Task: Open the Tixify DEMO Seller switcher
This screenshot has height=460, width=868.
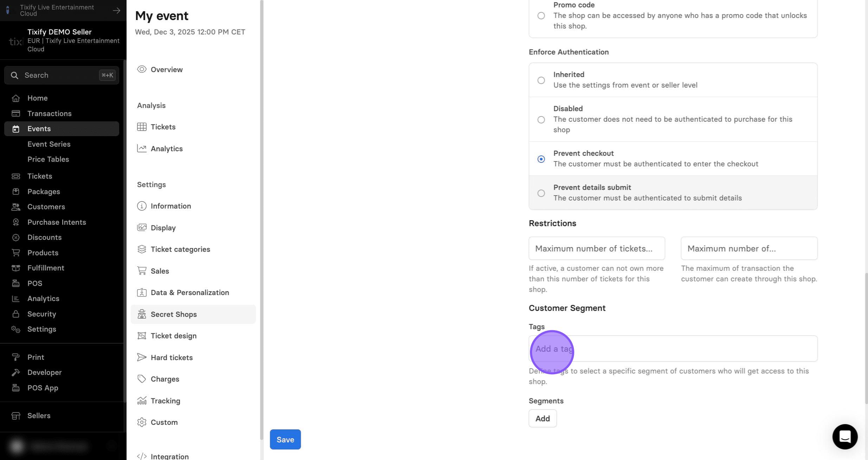Action: tap(63, 40)
